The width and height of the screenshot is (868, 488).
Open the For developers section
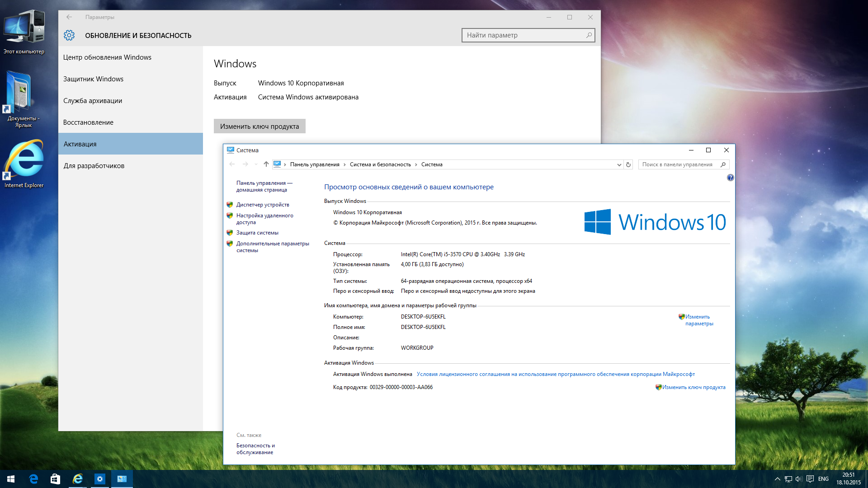[131, 166]
